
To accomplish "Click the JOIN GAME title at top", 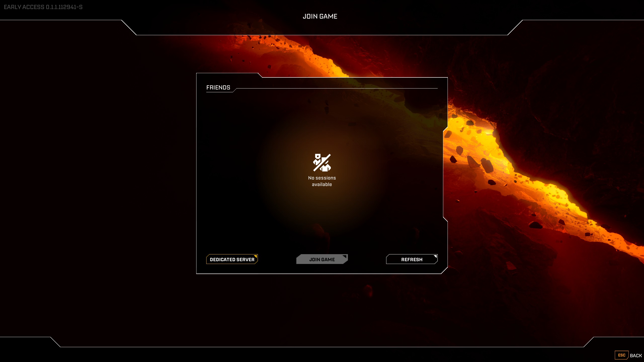I will (320, 16).
